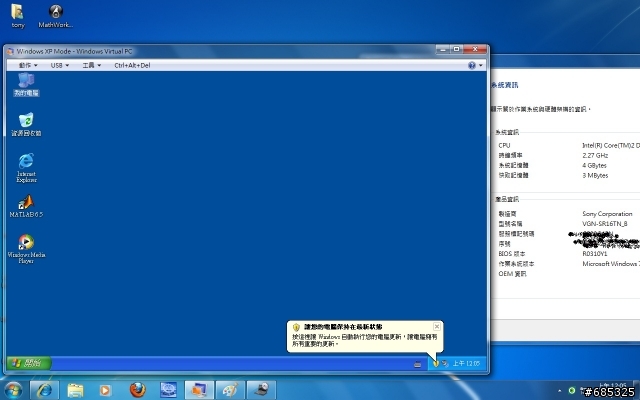Send Ctrl+Alt+Del to the virtual machine
The width and height of the screenshot is (640, 400).
point(132,65)
